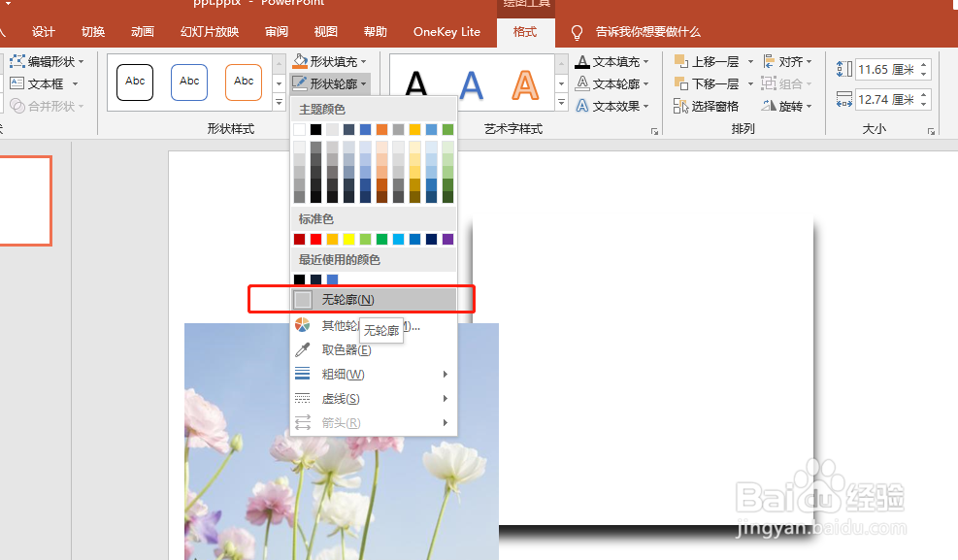The image size is (958, 560).
Task: Pick standard purple color swatch
Action: coord(447,239)
